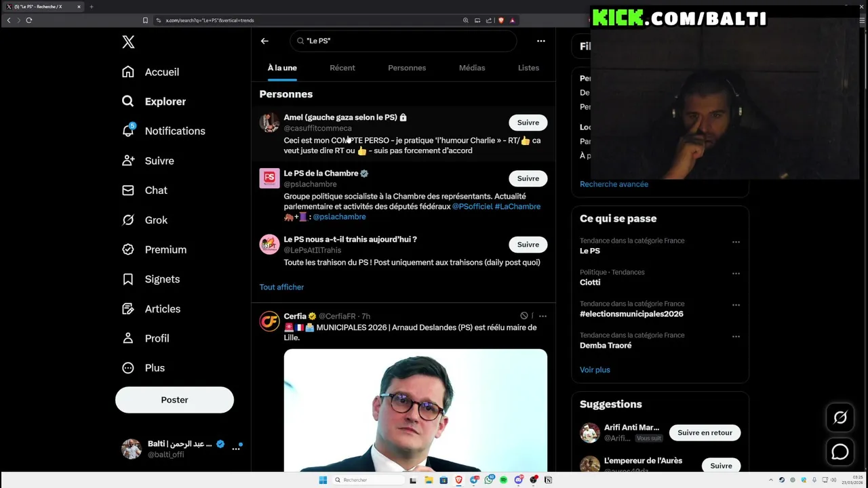Switch to the Récent tab
868x488 pixels.
click(x=342, y=68)
